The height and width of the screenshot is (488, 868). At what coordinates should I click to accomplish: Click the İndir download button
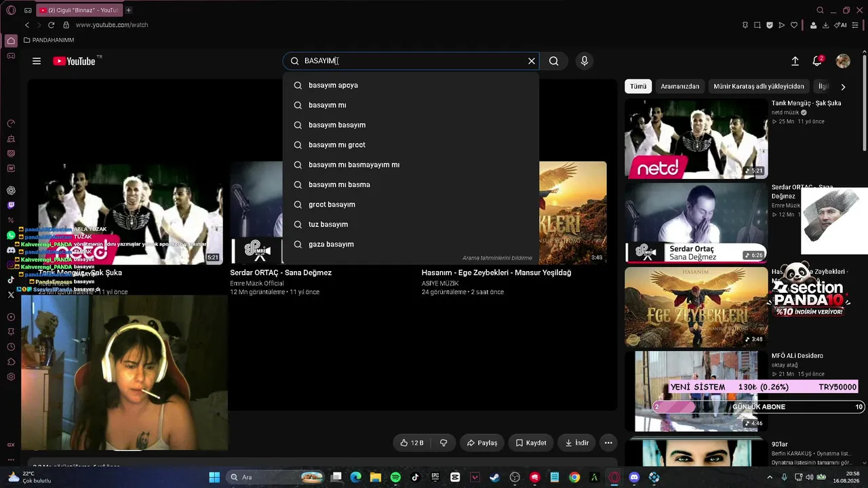coord(577,443)
